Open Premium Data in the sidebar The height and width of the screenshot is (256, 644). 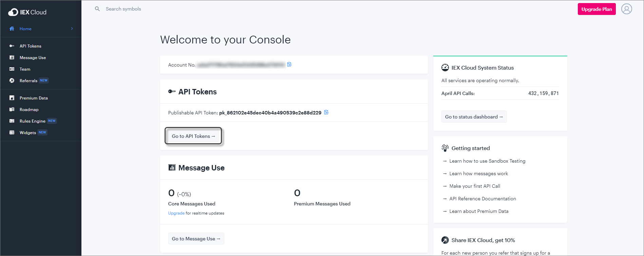coord(34,98)
